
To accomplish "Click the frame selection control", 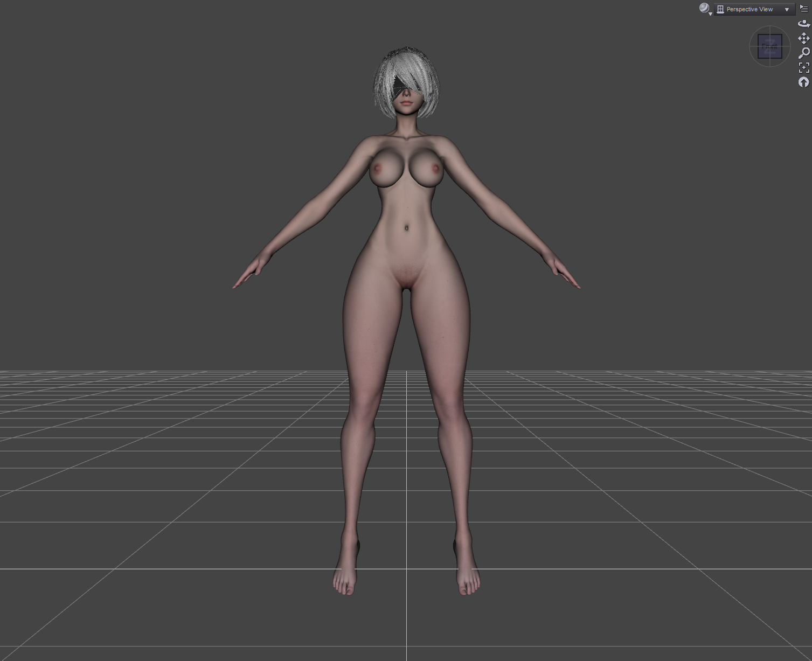I will 804,67.
